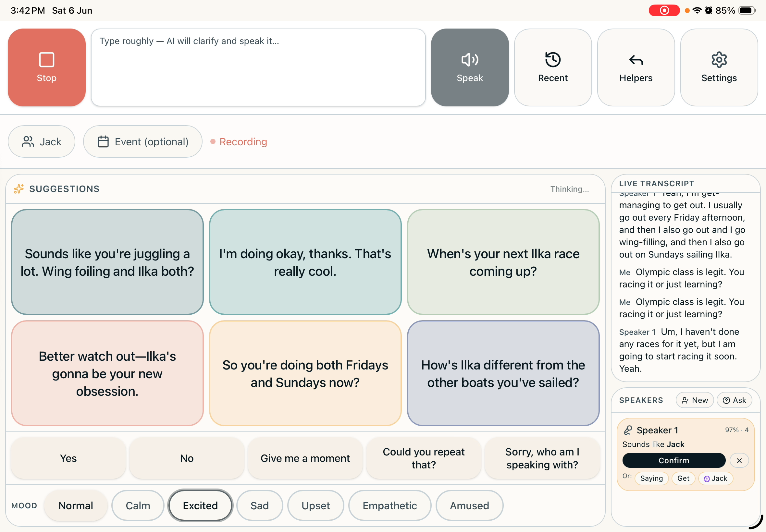Tap the sparkle icon next to Suggestions

[19, 189]
